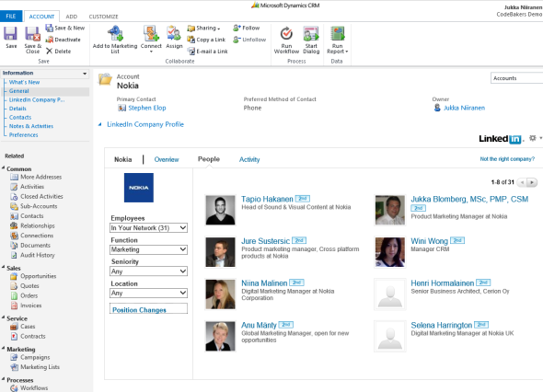Click Run Workflow icon
The width and height of the screenshot is (543, 392).
286,34
